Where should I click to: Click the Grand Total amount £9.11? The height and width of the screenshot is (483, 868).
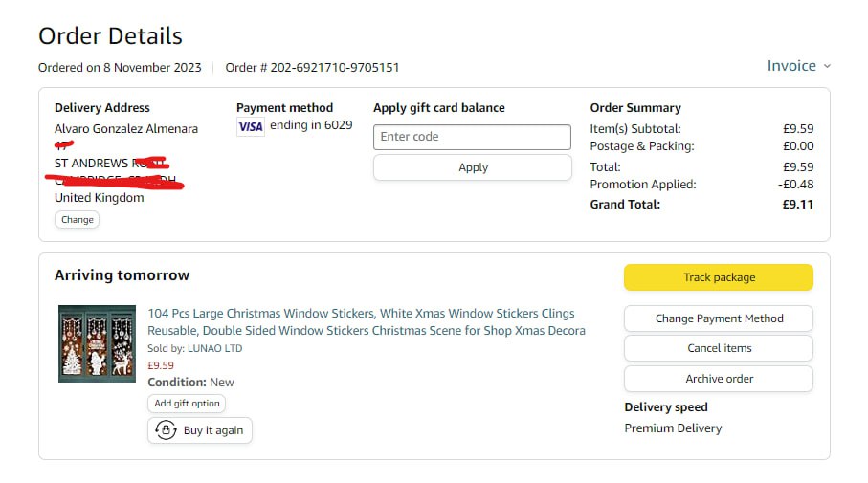coord(798,204)
